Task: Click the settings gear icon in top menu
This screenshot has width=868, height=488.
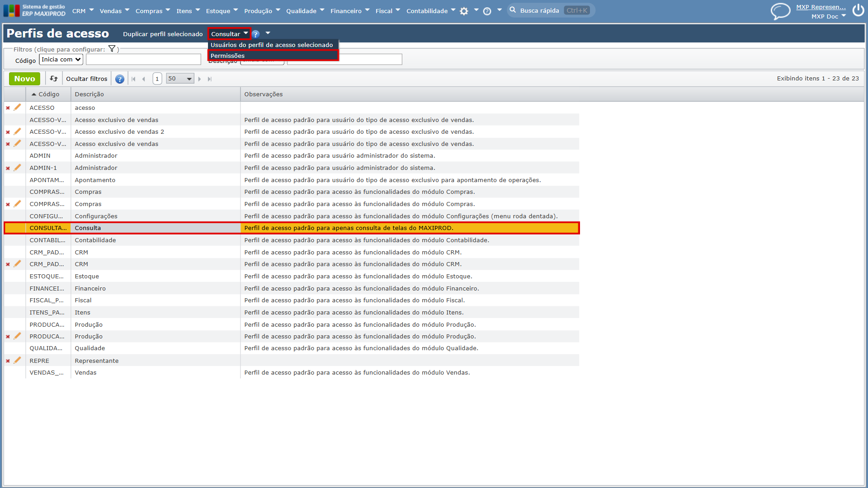Action: tap(464, 11)
